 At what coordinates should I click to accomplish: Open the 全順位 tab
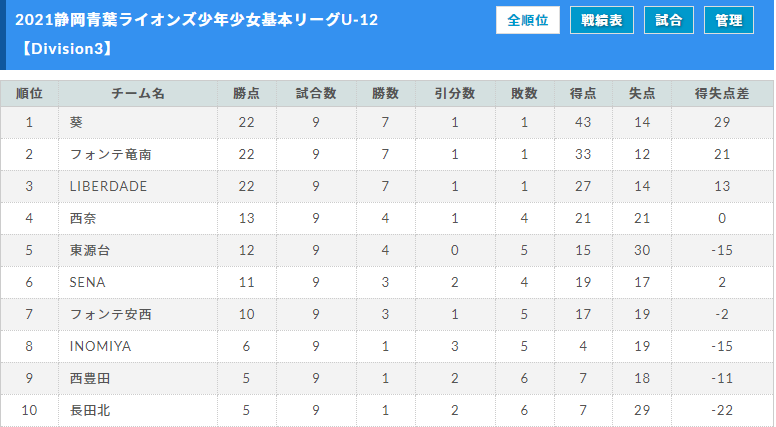pos(528,20)
